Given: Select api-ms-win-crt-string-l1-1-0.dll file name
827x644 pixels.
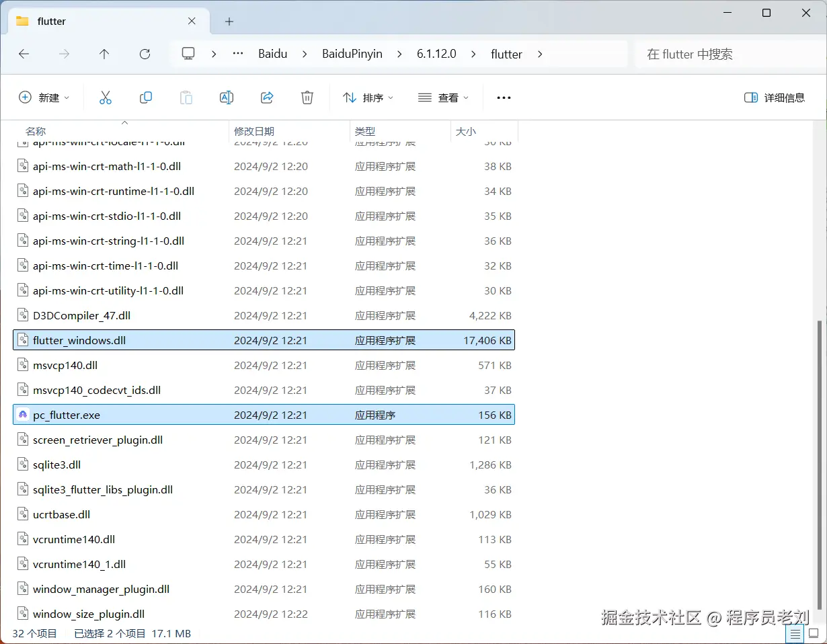Looking at the screenshot, I should [x=109, y=241].
